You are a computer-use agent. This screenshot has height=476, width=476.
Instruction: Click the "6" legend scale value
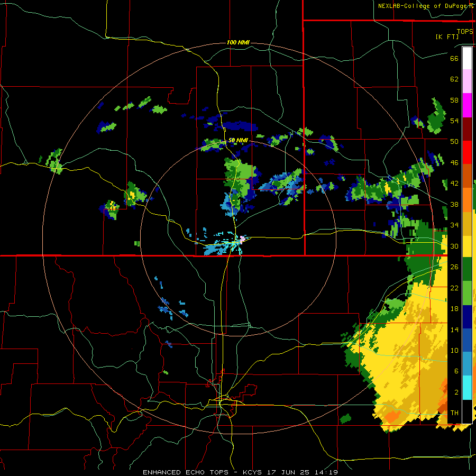pos(456,371)
